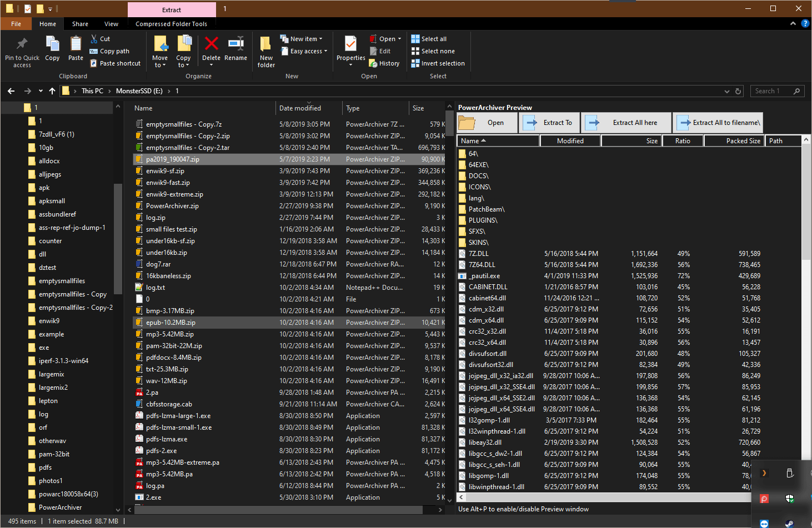Click the TeamViewer tray icon
Image resolution: width=812 pixels, height=528 pixels.
764,523
